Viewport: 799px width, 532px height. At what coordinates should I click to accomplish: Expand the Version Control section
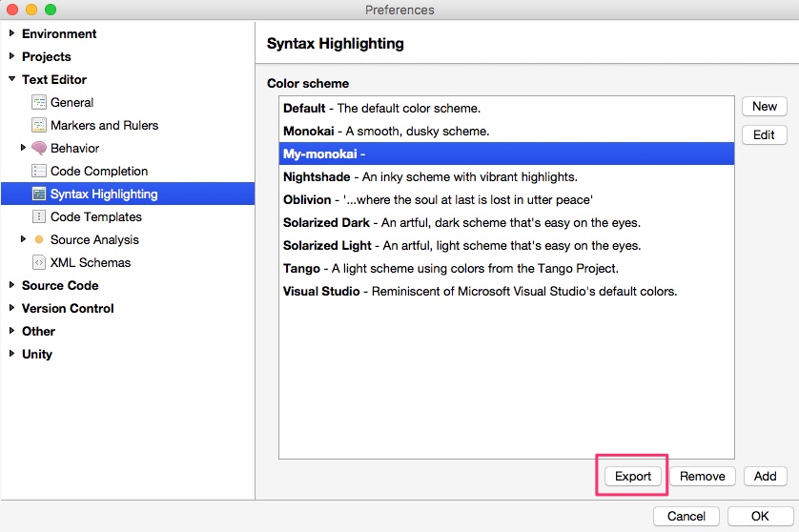[11, 308]
